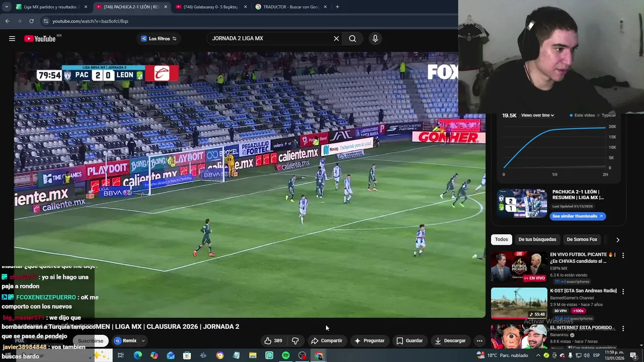
Task: Open the volume speaker icon in tray
Action: [x=586, y=355]
